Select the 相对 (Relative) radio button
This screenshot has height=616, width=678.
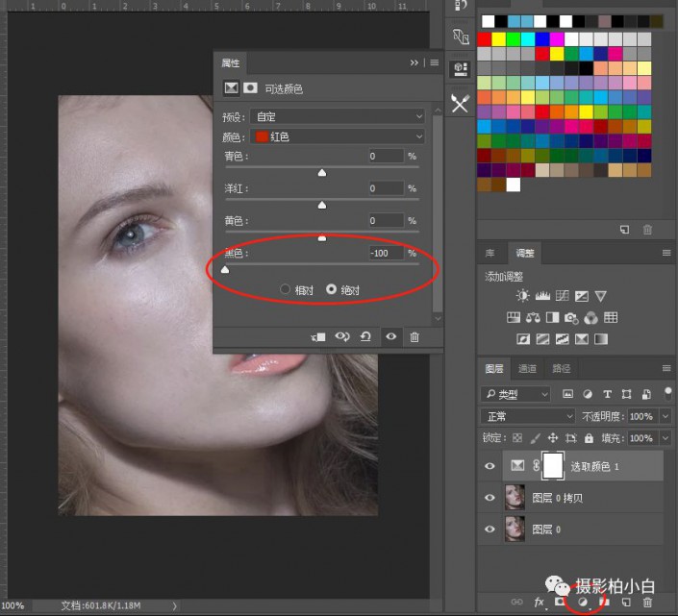285,289
